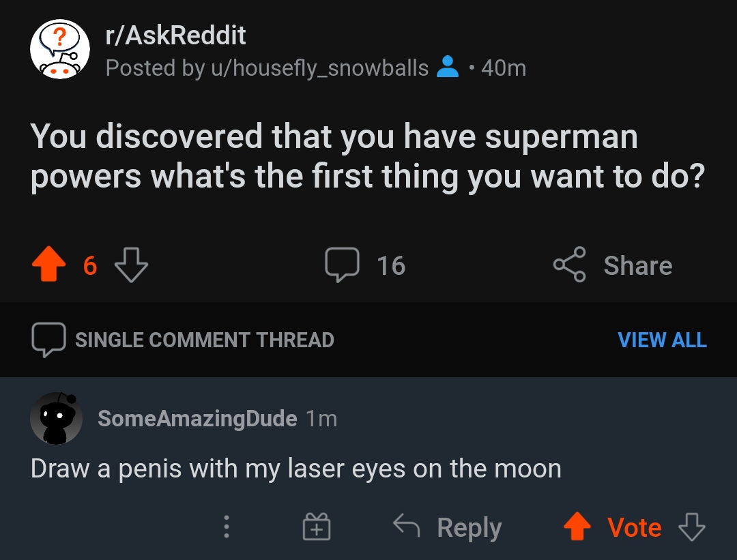The image size is (737, 560).
Task: Click VIEW ALL to see every comment
Action: pyautogui.click(x=663, y=340)
